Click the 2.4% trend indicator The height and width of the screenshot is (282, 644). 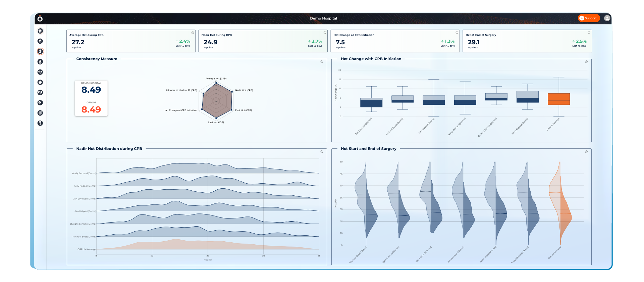coord(183,42)
